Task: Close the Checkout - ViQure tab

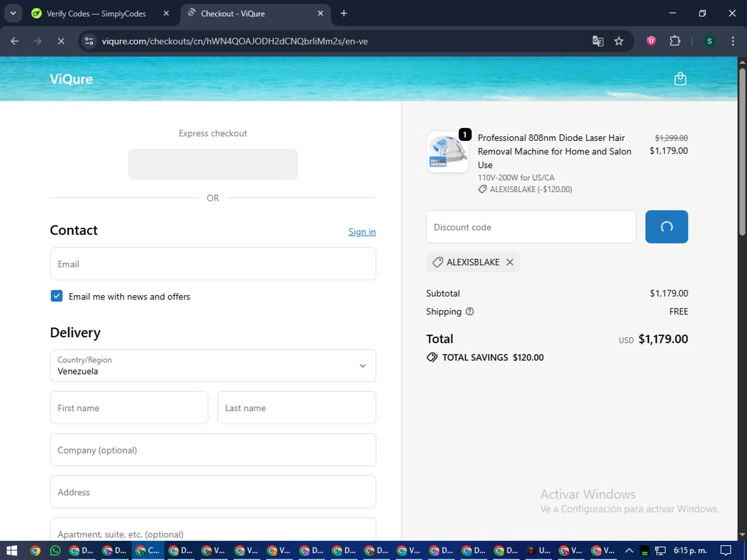Action: click(321, 13)
